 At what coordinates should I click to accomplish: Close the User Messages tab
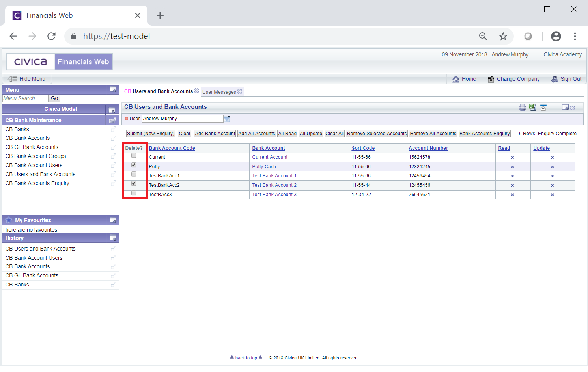click(x=240, y=91)
